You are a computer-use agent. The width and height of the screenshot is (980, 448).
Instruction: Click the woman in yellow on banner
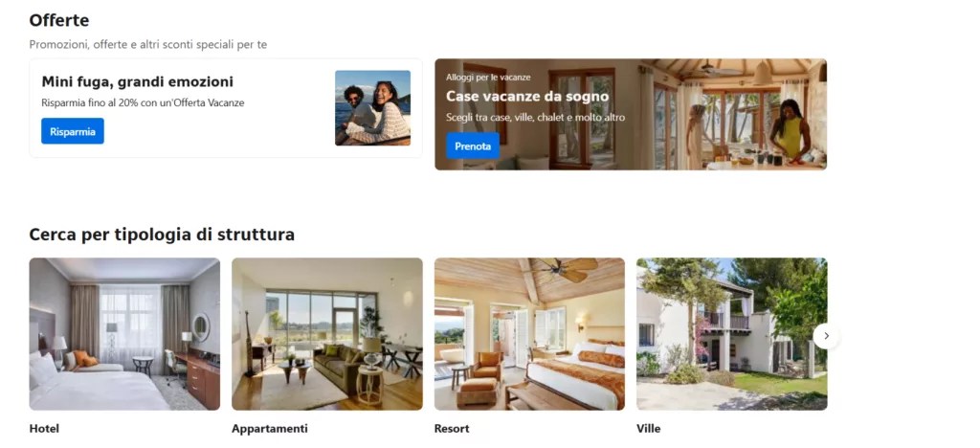pyautogui.click(x=789, y=131)
